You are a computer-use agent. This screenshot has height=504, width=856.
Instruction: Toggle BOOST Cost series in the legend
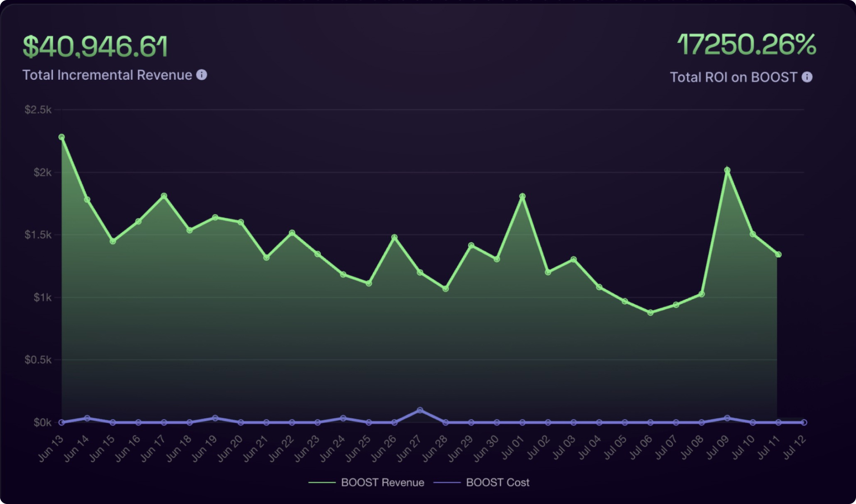tap(497, 482)
